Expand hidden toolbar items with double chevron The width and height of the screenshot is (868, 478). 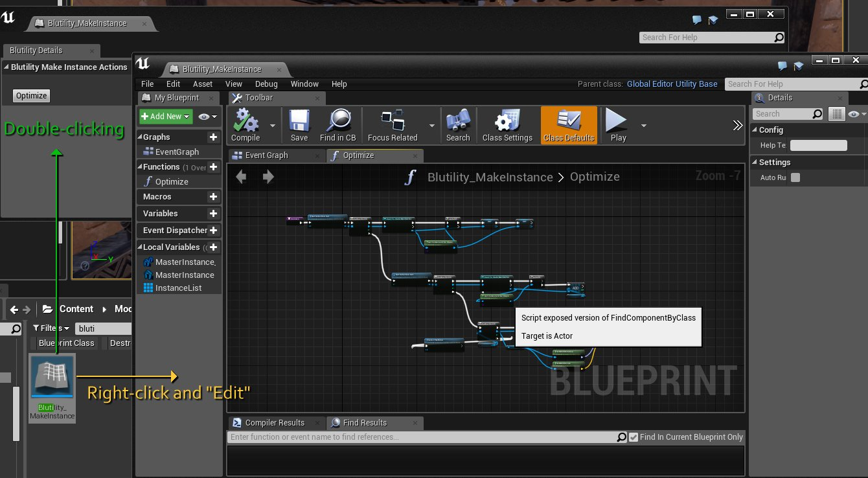point(737,126)
